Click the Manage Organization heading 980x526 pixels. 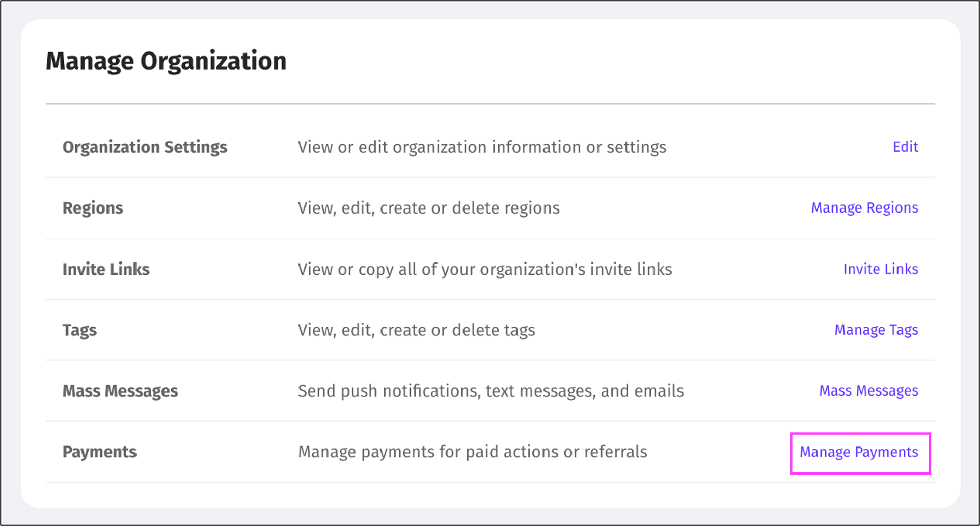tap(166, 61)
